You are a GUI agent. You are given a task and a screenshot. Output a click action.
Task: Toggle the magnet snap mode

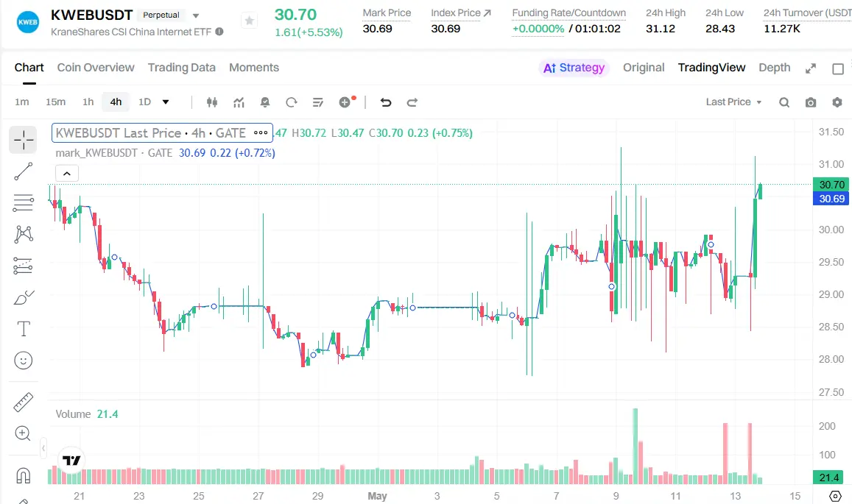(24, 475)
